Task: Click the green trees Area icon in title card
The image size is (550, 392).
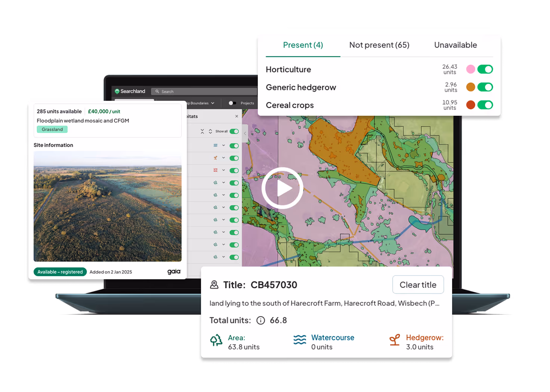Action: click(216, 340)
